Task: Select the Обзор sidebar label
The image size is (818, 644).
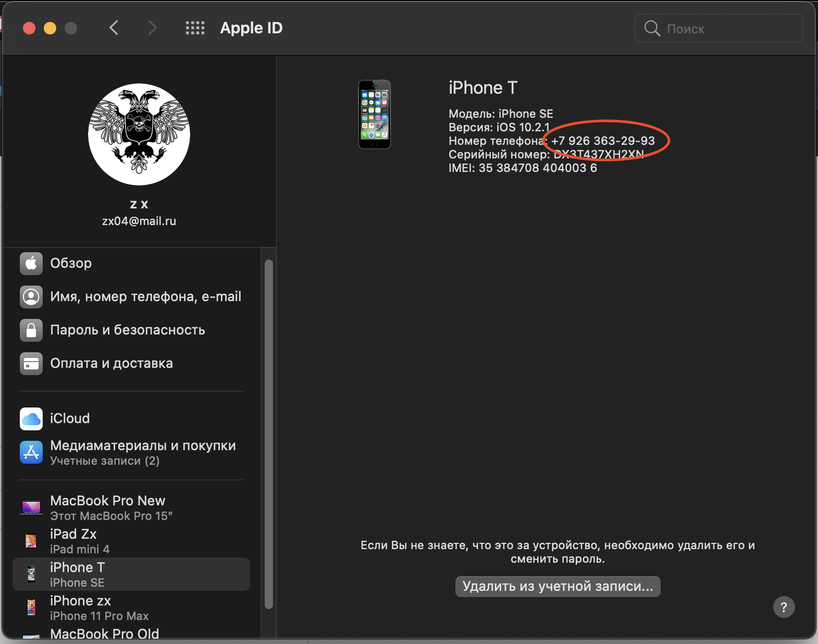Action: [71, 263]
